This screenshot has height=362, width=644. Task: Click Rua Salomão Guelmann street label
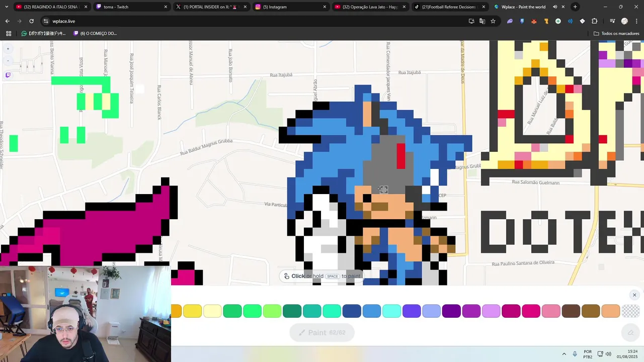[535, 183]
